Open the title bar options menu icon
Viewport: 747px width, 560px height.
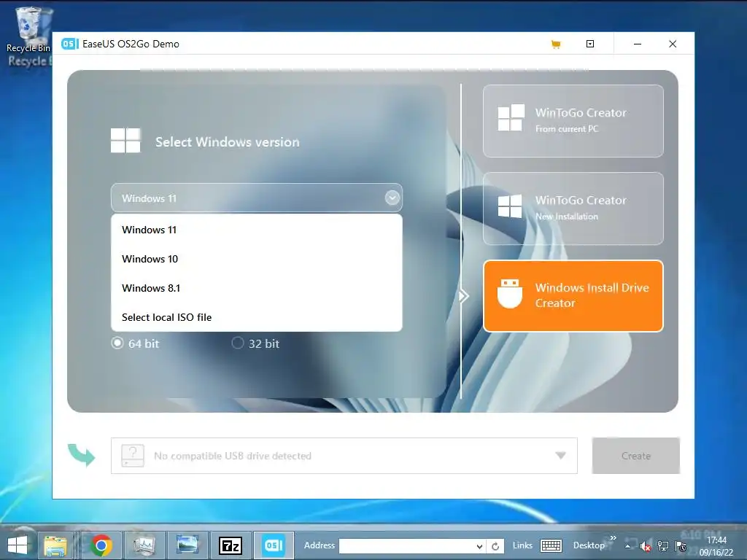pos(589,44)
